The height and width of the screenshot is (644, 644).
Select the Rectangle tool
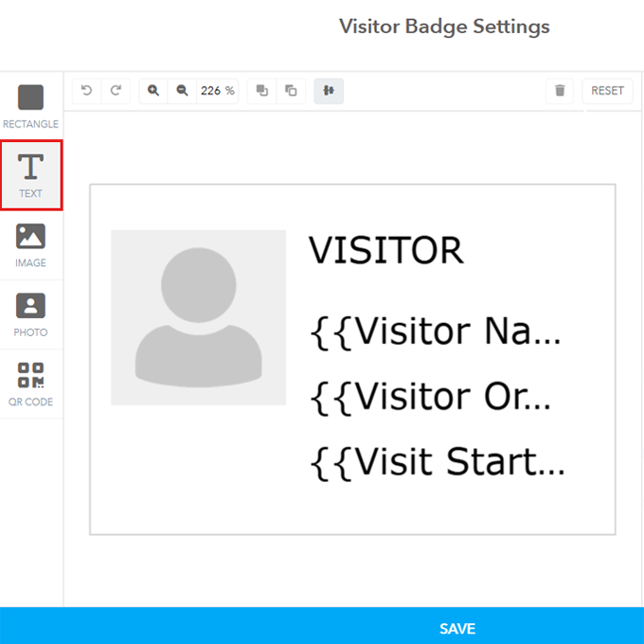click(x=31, y=106)
